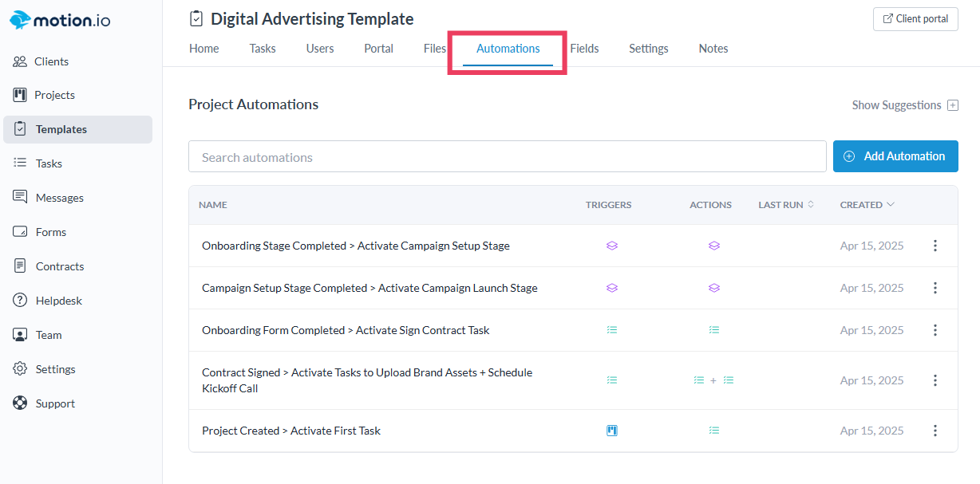Screen dimensions: 980x484
Task: Open Projects board in sidebar
Action: (x=54, y=95)
